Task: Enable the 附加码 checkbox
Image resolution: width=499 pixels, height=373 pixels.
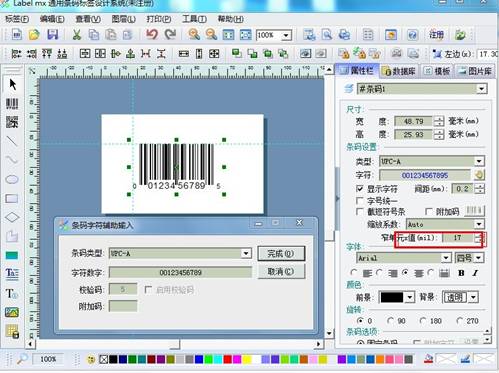Action: pyautogui.click(x=429, y=212)
